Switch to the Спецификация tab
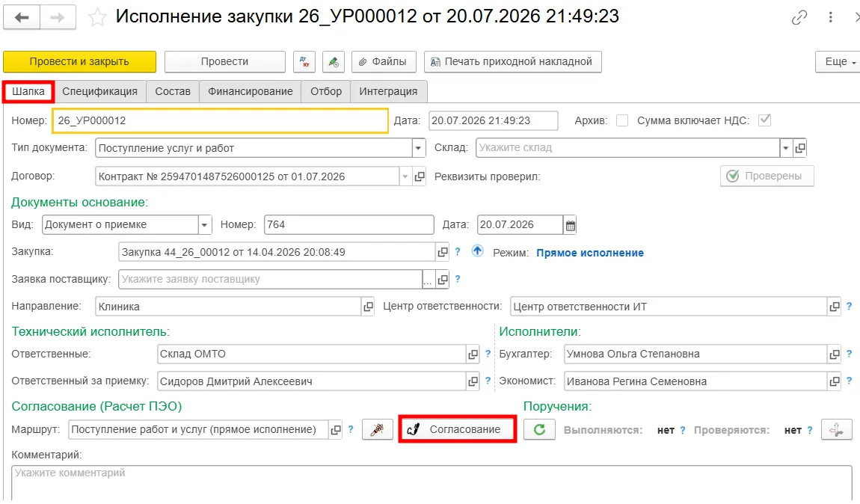The height and width of the screenshot is (504, 860). coord(99,91)
